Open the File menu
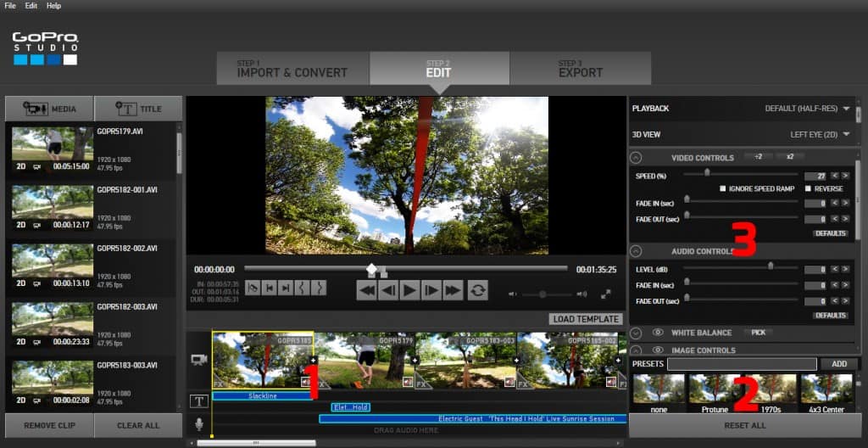This screenshot has width=868, height=448. (10, 6)
